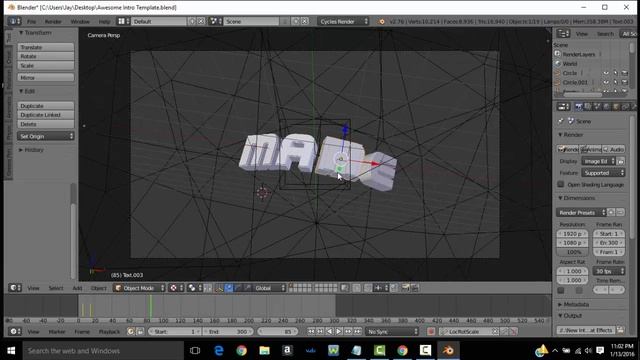
Task: Click the OpenGL render animation icon
Action: [x=415, y=288]
